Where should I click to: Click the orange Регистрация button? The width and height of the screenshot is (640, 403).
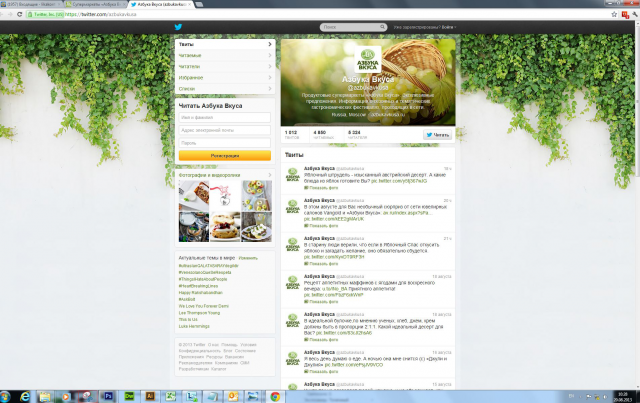224,156
